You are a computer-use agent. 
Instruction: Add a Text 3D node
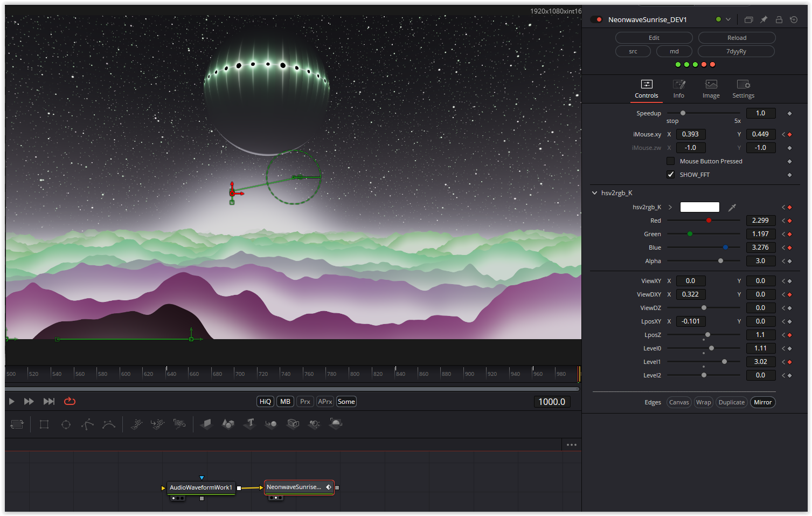click(249, 424)
